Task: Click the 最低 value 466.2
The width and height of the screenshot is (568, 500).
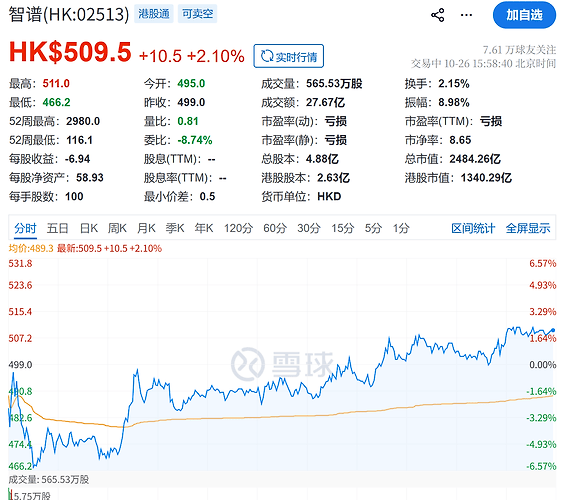Action: pos(56,103)
